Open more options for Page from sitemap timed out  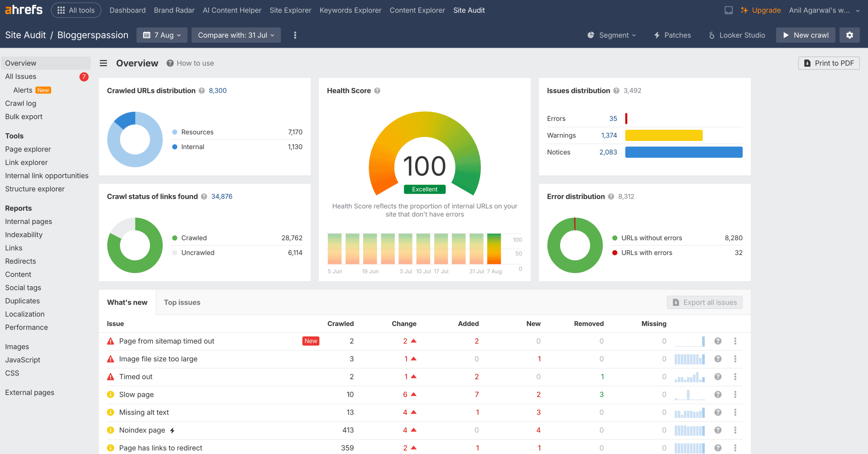[x=735, y=341]
